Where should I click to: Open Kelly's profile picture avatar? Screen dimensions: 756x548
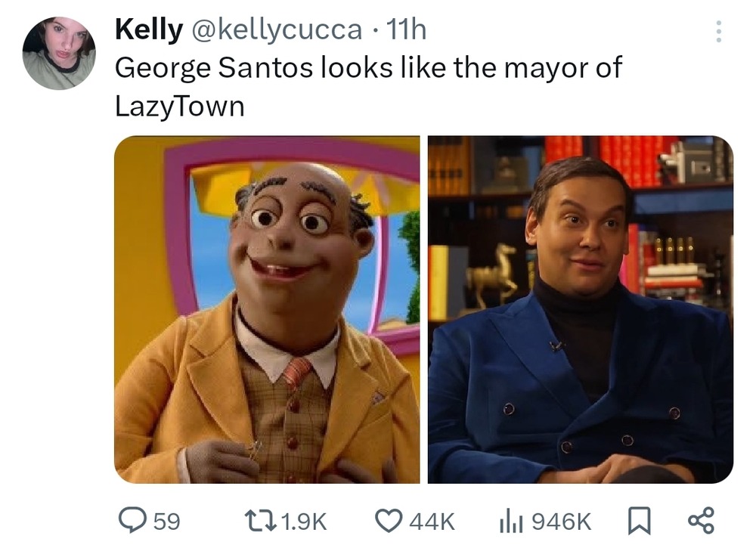point(59,53)
